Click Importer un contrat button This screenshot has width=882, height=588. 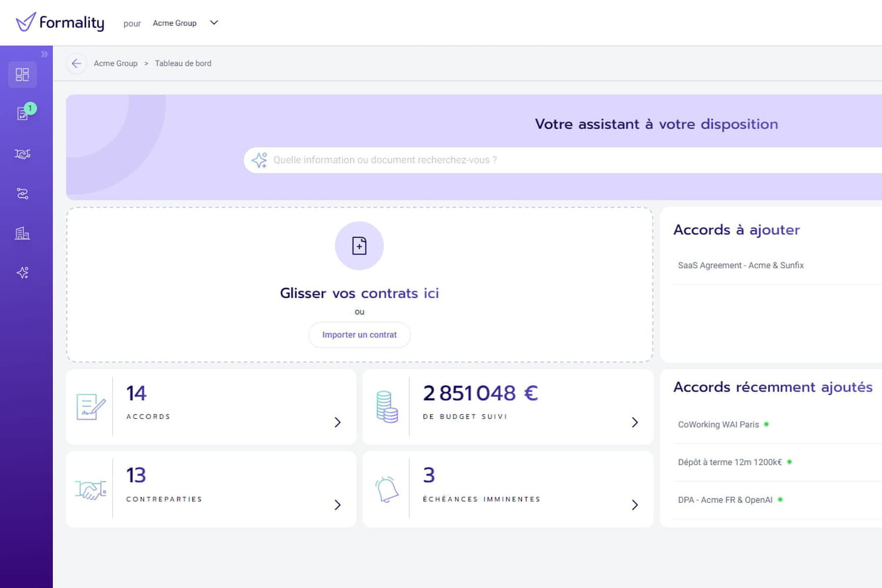[359, 335]
